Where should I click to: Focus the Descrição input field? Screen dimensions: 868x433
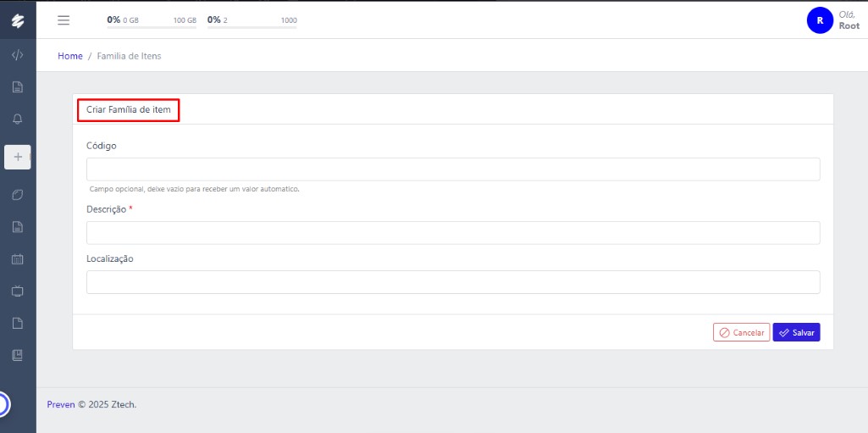point(453,233)
